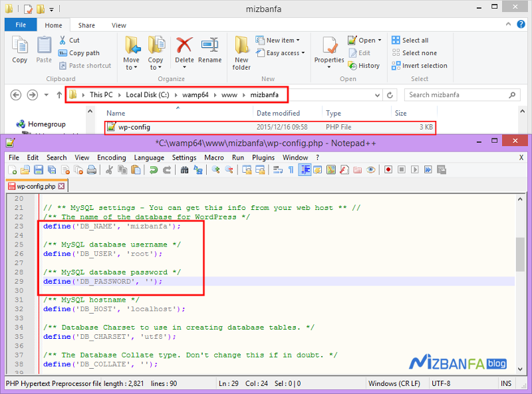Click the Close All toolbar icon

coord(78,169)
